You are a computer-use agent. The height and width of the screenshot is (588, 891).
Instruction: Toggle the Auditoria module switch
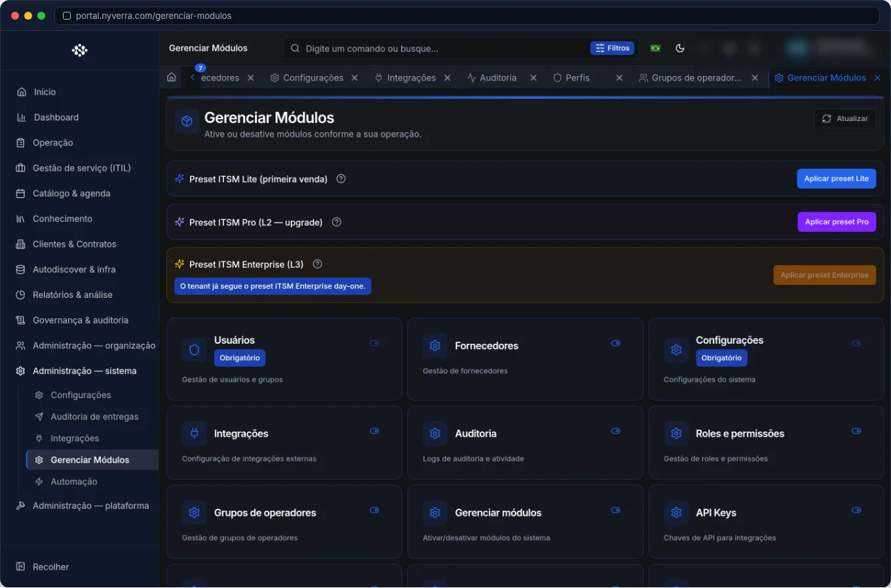coord(616,431)
